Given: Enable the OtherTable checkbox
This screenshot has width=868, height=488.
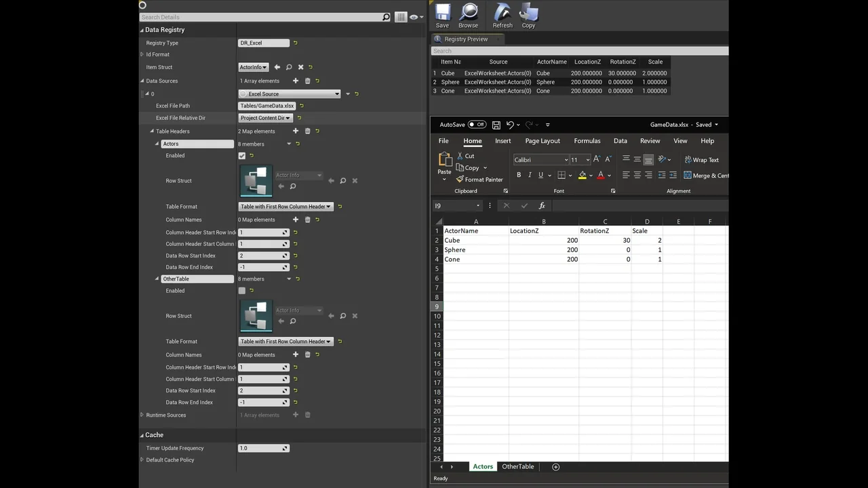Looking at the screenshot, I should 242,291.
